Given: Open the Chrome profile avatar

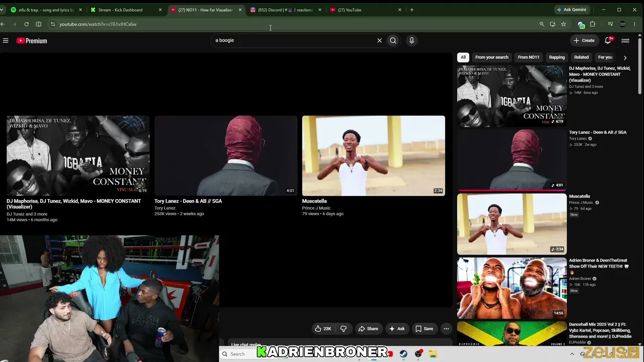Looking at the screenshot, I should click(x=622, y=24).
